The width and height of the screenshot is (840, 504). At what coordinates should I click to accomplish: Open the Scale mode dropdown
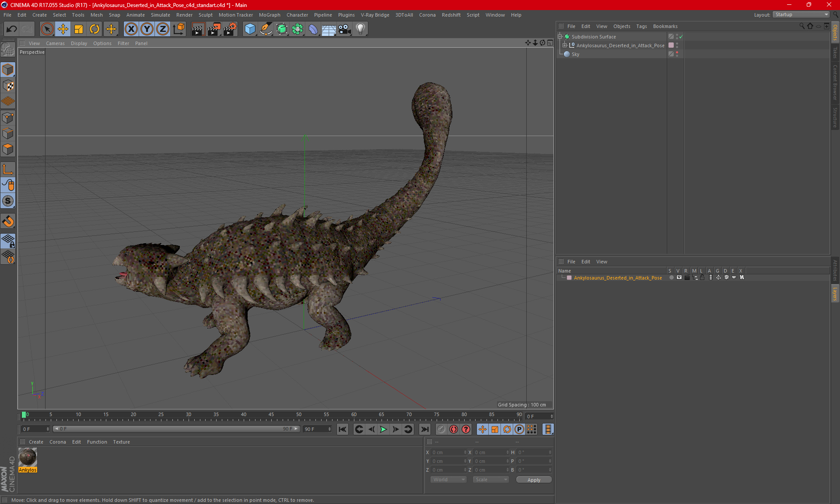pos(491,479)
